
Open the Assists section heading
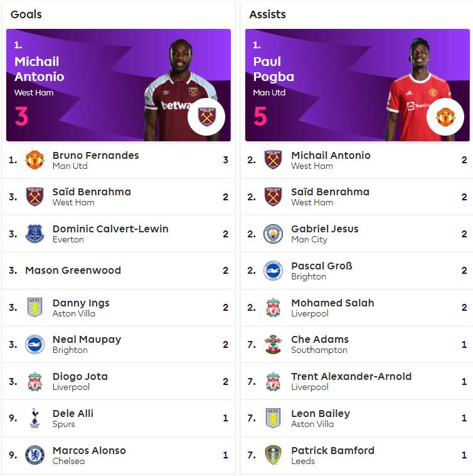(x=267, y=14)
